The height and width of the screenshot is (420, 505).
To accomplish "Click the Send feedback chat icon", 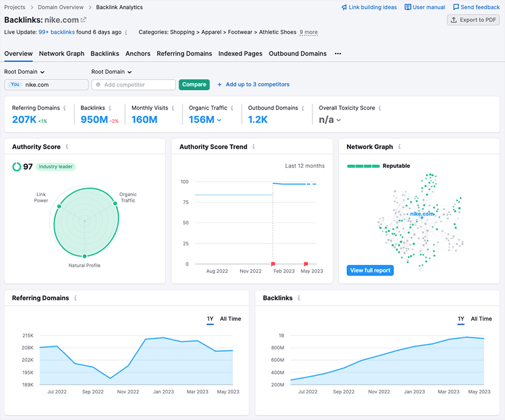I will click(456, 7).
